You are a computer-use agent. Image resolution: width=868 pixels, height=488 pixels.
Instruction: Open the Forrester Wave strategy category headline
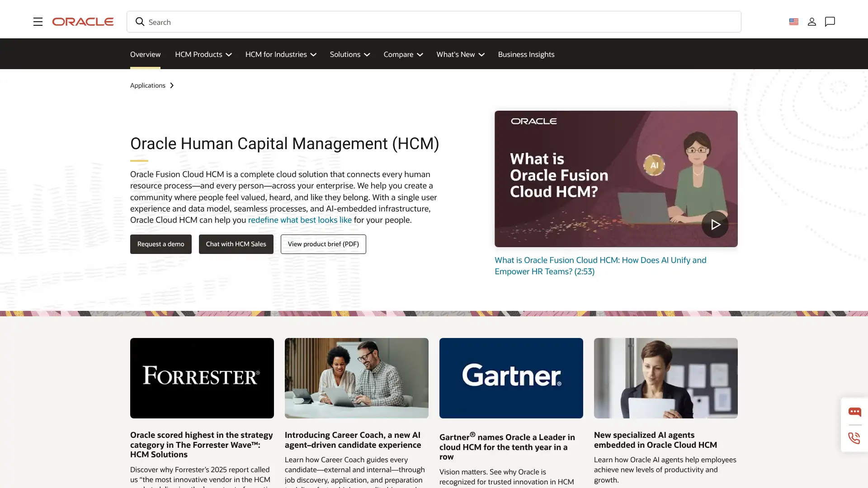(x=202, y=445)
